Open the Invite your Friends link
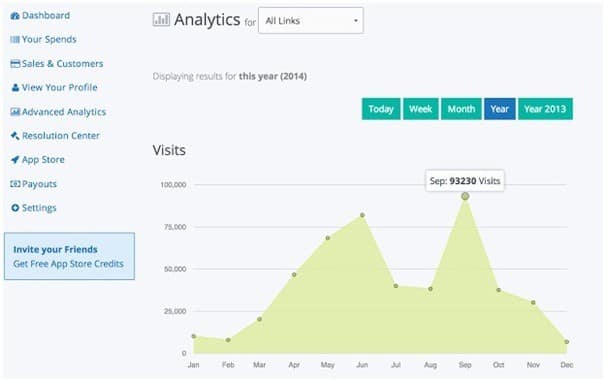Viewport: 607px width, 381px height. point(55,249)
